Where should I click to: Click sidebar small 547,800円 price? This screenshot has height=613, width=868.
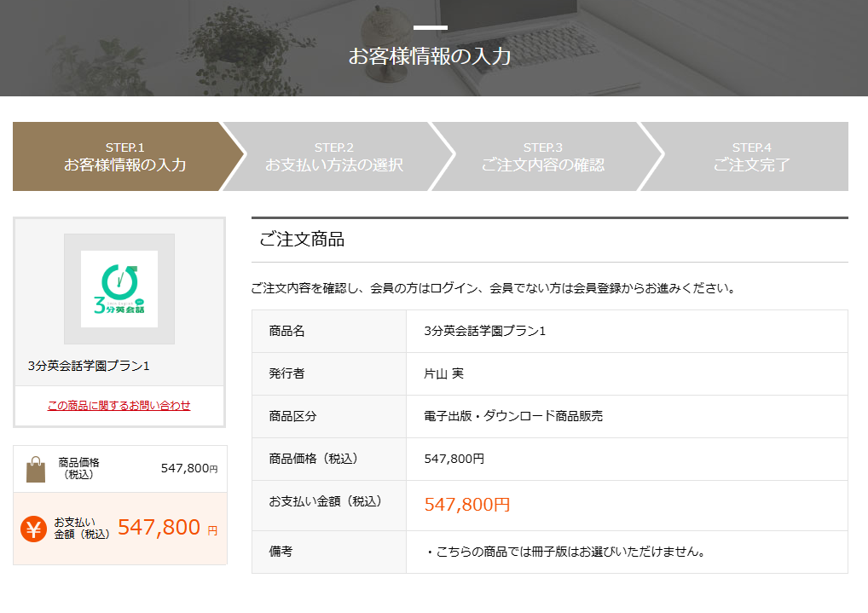coord(189,468)
